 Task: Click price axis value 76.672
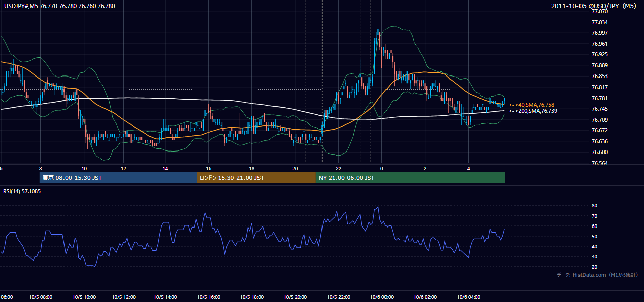pos(600,130)
